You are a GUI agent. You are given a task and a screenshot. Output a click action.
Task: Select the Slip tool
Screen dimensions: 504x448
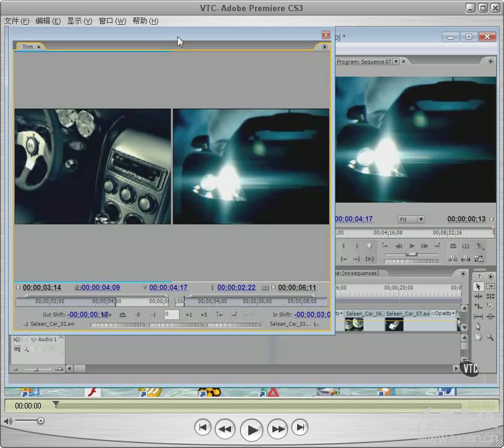tap(478, 317)
